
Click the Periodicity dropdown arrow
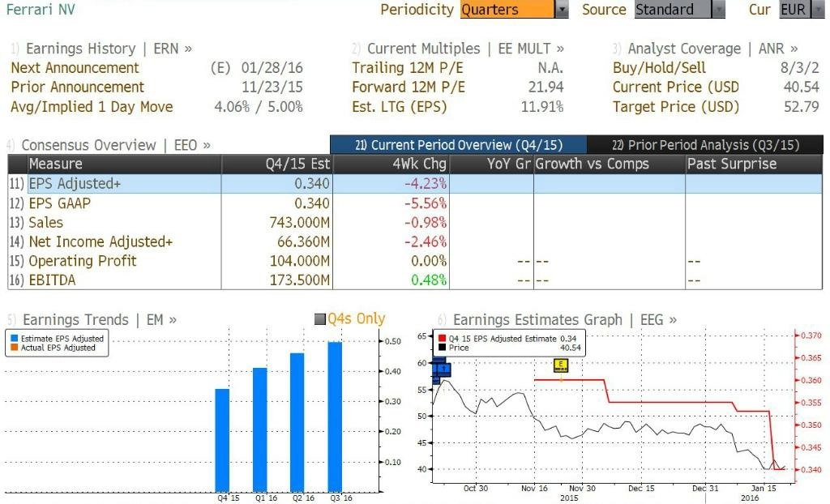[562, 10]
